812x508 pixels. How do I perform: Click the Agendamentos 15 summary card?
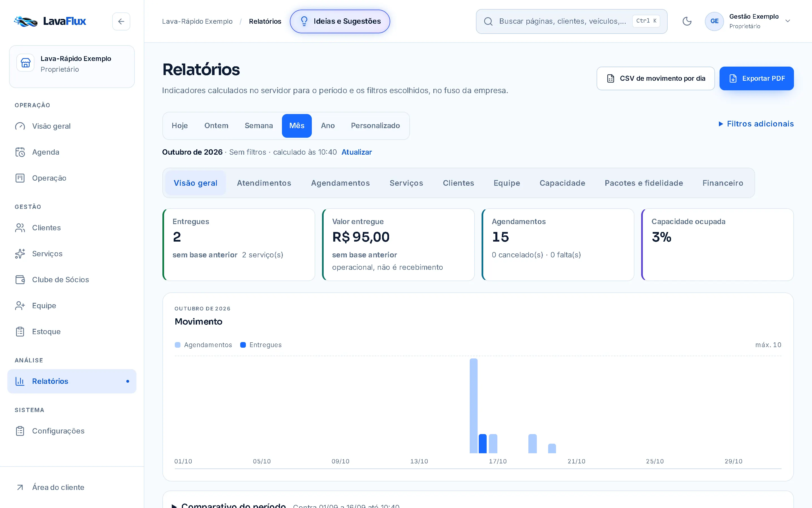point(558,245)
